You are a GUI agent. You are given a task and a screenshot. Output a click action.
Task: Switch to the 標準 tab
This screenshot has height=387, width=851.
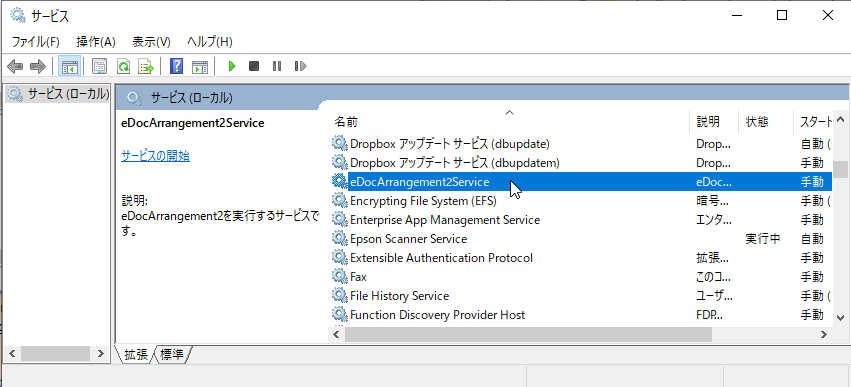click(x=173, y=355)
